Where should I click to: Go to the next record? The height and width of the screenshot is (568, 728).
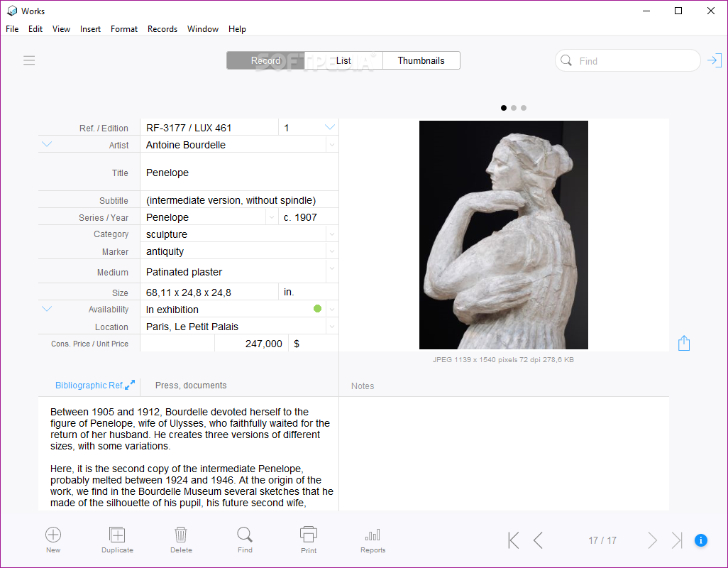652,540
